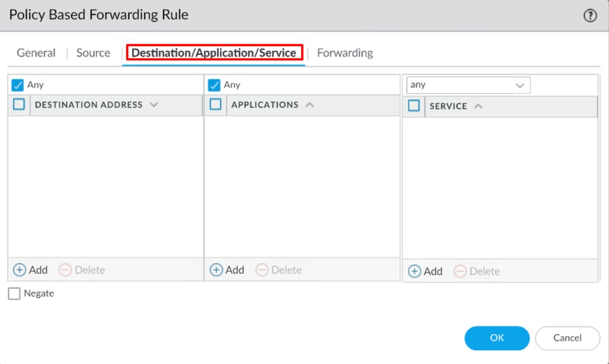Expand Destination Address column menu arrow
The image size is (609, 364).
pos(154,104)
